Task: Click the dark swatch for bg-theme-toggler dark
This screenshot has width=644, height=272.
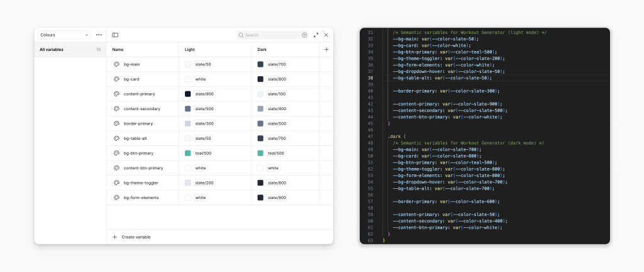Action: (x=260, y=183)
